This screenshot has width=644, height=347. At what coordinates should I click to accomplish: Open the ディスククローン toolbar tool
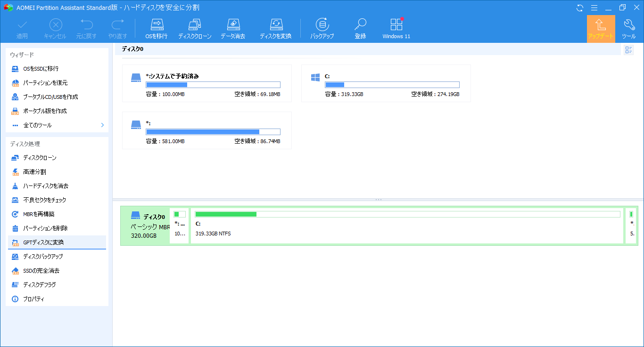coord(195,29)
